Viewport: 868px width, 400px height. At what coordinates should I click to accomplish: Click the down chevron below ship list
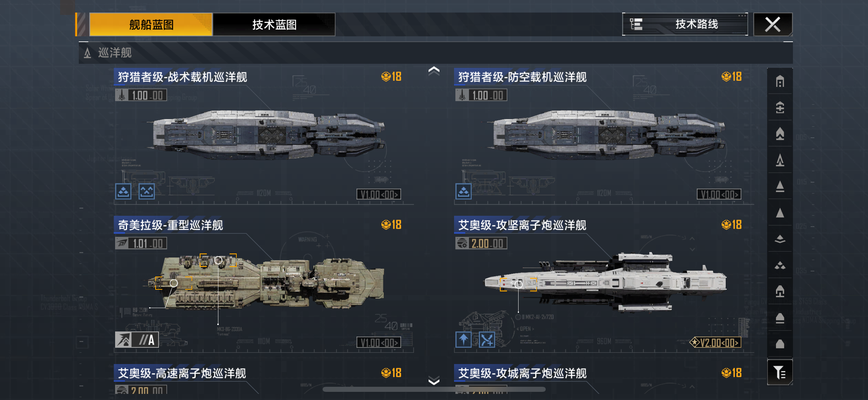(x=434, y=380)
